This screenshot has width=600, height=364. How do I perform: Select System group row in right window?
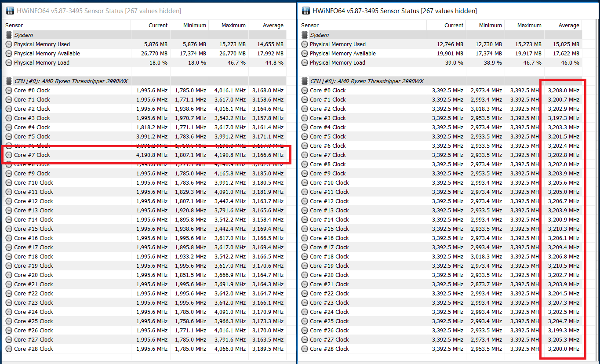(440, 35)
